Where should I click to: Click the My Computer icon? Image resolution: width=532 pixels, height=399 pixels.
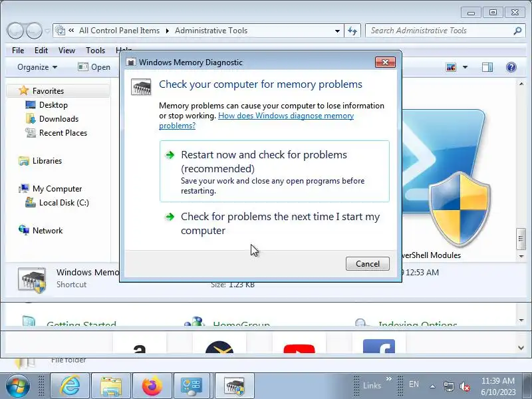click(24, 188)
